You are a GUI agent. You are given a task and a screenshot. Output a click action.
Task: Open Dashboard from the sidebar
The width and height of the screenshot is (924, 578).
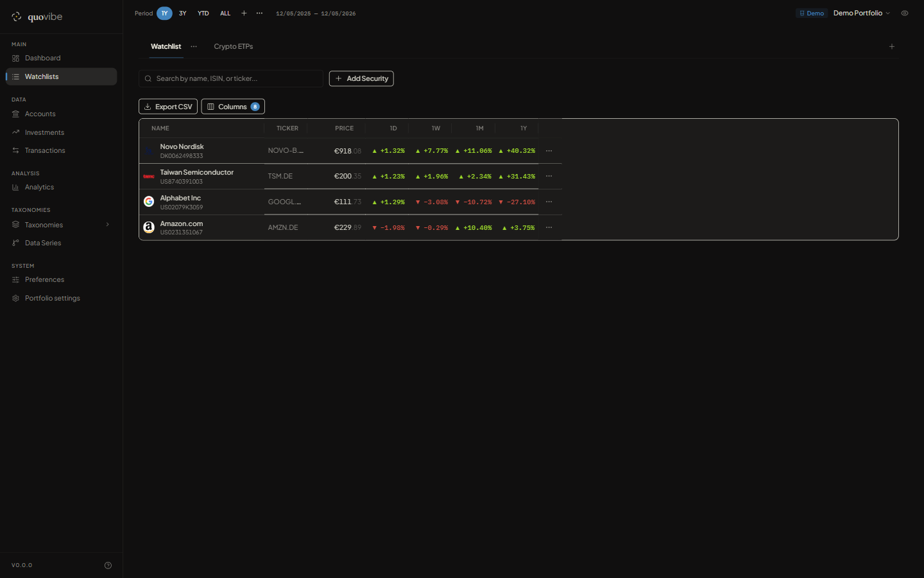click(61, 58)
